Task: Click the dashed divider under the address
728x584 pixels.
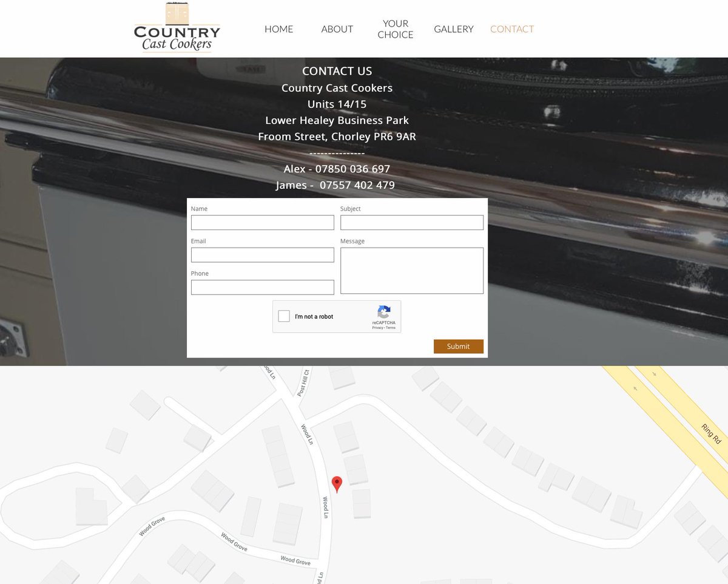Action: point(337,153)
